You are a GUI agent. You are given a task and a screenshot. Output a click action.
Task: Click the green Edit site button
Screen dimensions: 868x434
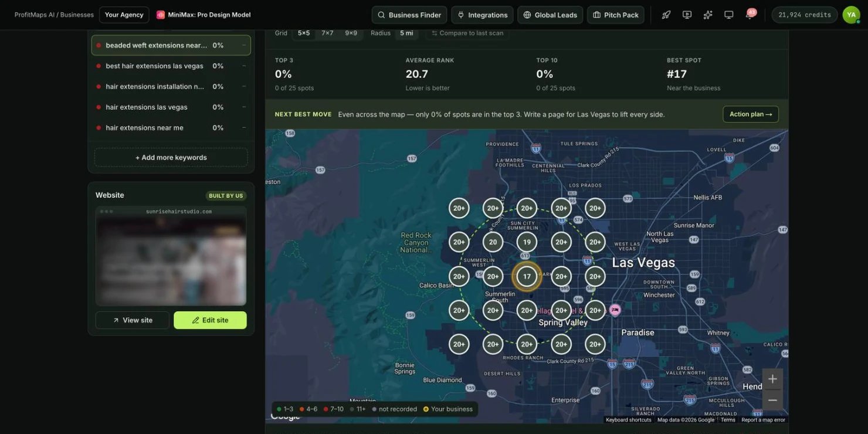pos(210,320)
